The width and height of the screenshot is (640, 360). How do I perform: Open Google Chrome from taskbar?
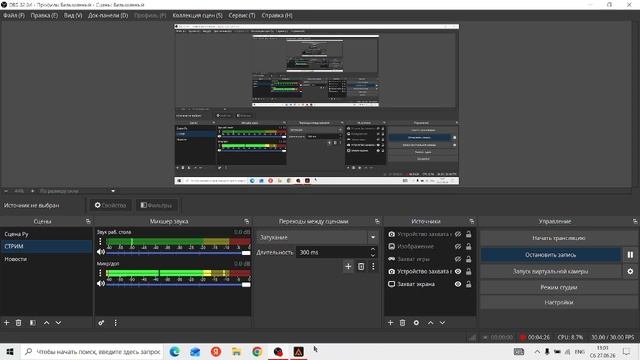click(x=257, y=352)
